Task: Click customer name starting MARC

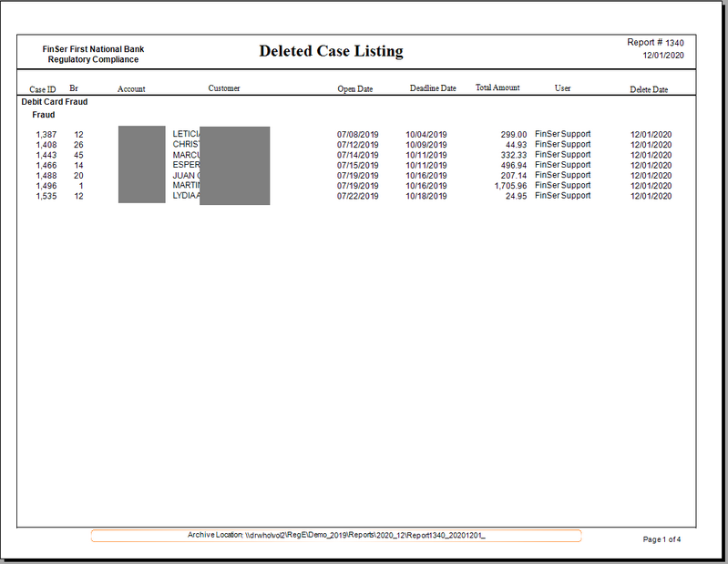Action: pos(186,154)
